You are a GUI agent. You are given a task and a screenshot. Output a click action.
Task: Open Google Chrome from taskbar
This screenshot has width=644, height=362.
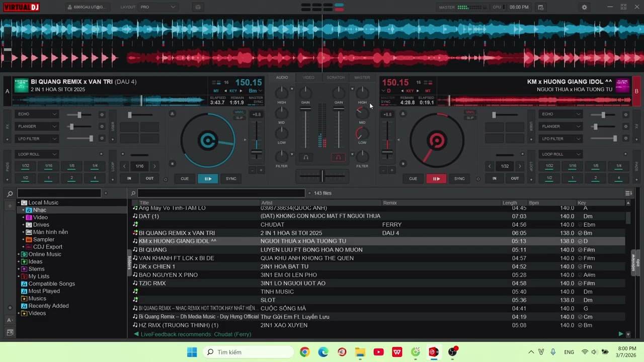click(304, 352)
